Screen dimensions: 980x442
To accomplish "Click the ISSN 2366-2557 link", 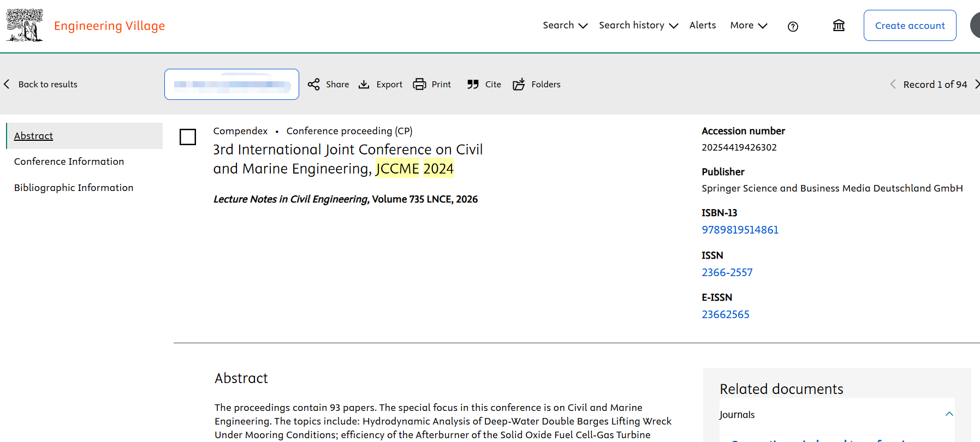I will point(727,272).
